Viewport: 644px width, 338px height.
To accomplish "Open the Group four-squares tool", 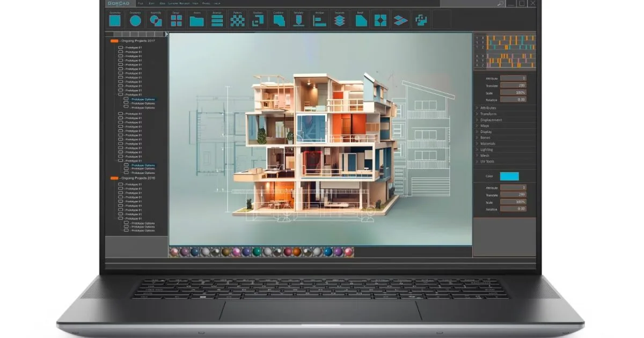I will coord(176,21).
